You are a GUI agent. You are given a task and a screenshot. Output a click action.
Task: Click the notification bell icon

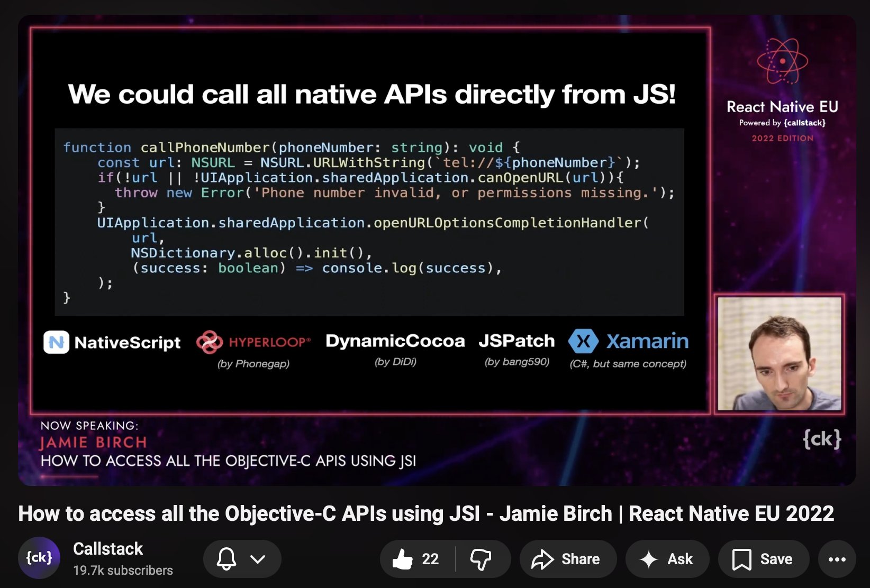226,559
